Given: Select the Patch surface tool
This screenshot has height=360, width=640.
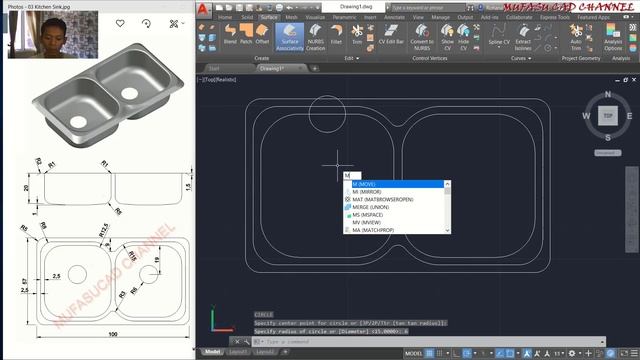Looking at the screenshot, I should pyautogui.click(x=246, y=34).
